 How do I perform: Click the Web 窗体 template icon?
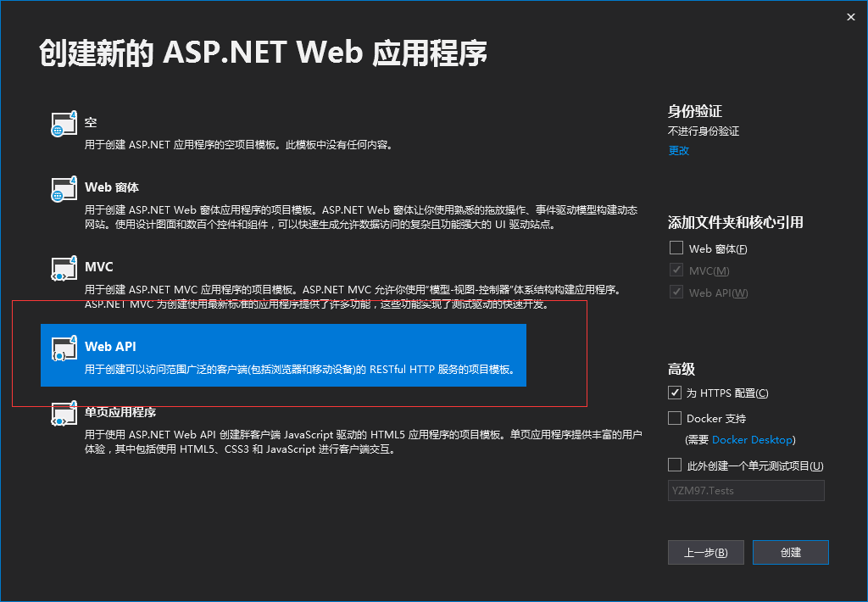pos(64,189)
